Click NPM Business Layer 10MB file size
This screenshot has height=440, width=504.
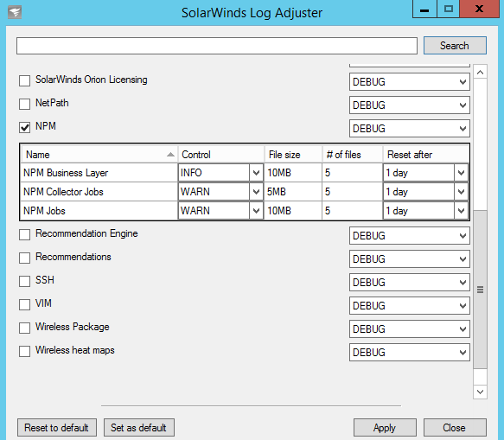(x=293, y=173)
